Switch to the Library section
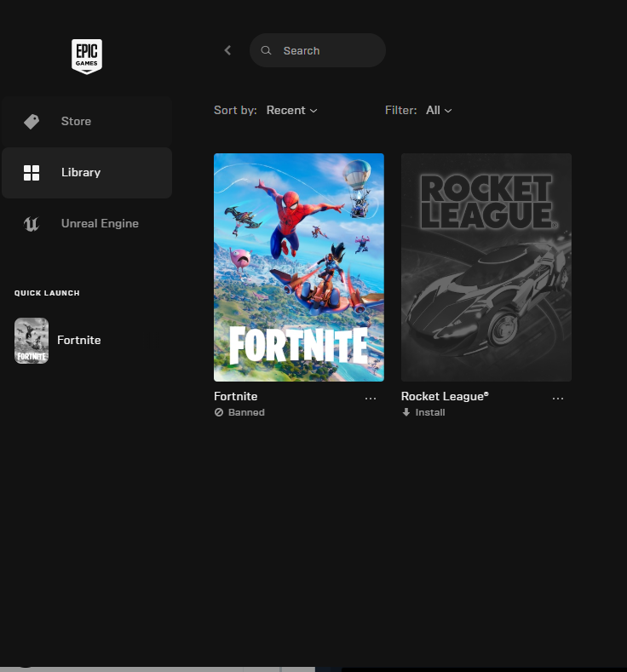 87,173
